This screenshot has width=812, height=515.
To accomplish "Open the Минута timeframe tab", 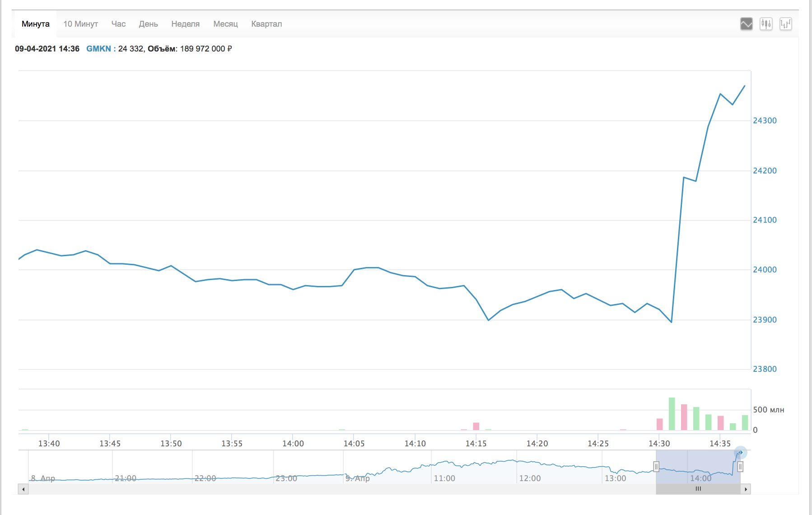I will pyautogui.click(x=36, y=24).
